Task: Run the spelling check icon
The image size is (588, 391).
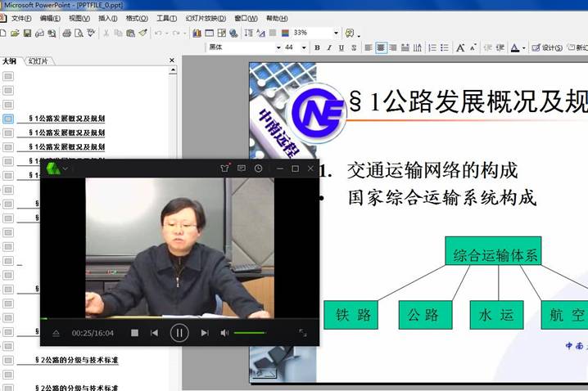Action: coord(91,34)
